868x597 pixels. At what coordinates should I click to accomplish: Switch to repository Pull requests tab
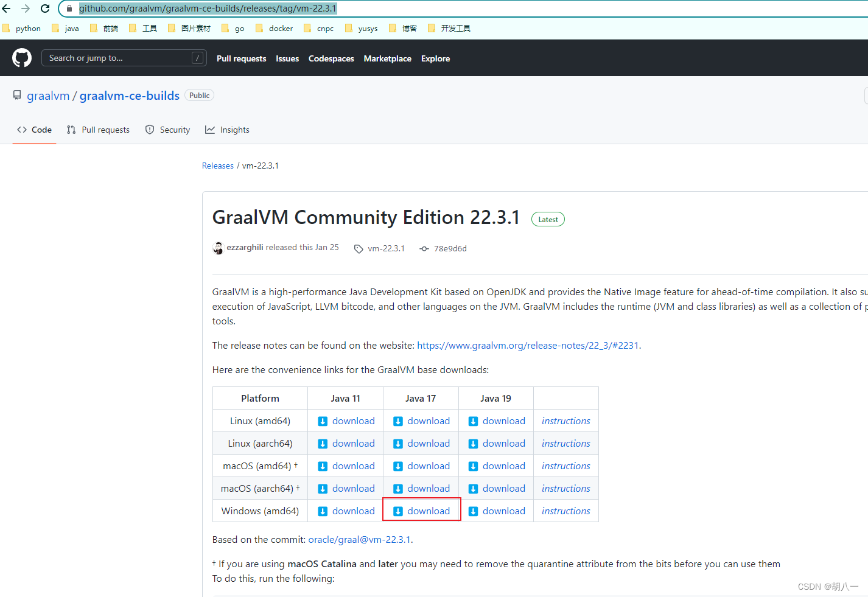(98, 130)
